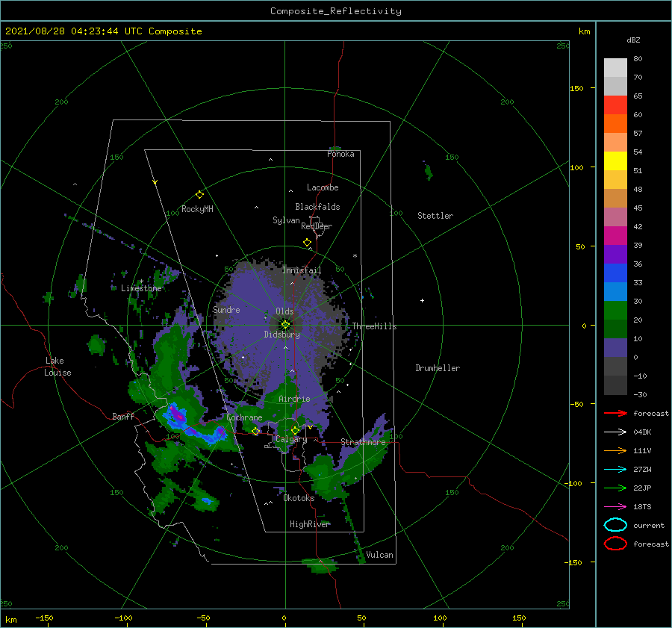Pick the green 22JP arrow legend entry

click(615, 488)
